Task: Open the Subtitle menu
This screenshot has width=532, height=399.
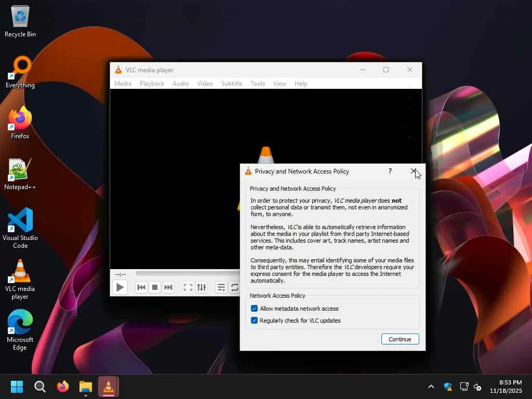Action: coord(232,84)
